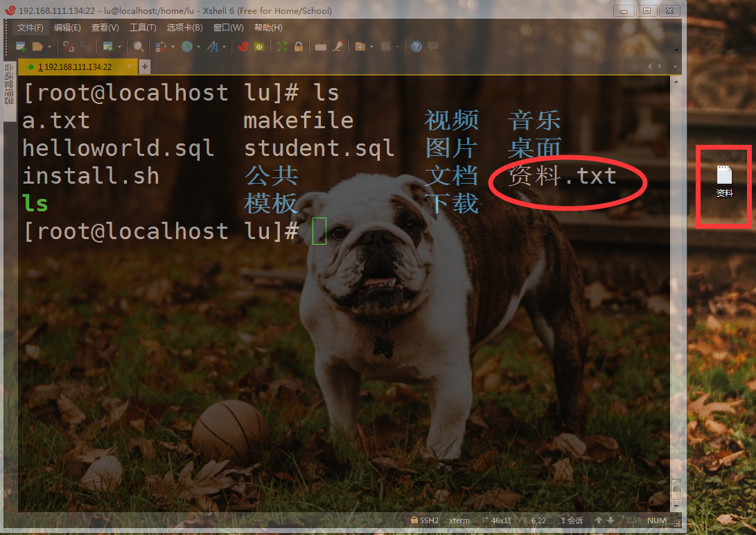Click the speech bubble feedback icon
Image resolution: width=756 pixels, height=535 pixels.
[433, 46]
